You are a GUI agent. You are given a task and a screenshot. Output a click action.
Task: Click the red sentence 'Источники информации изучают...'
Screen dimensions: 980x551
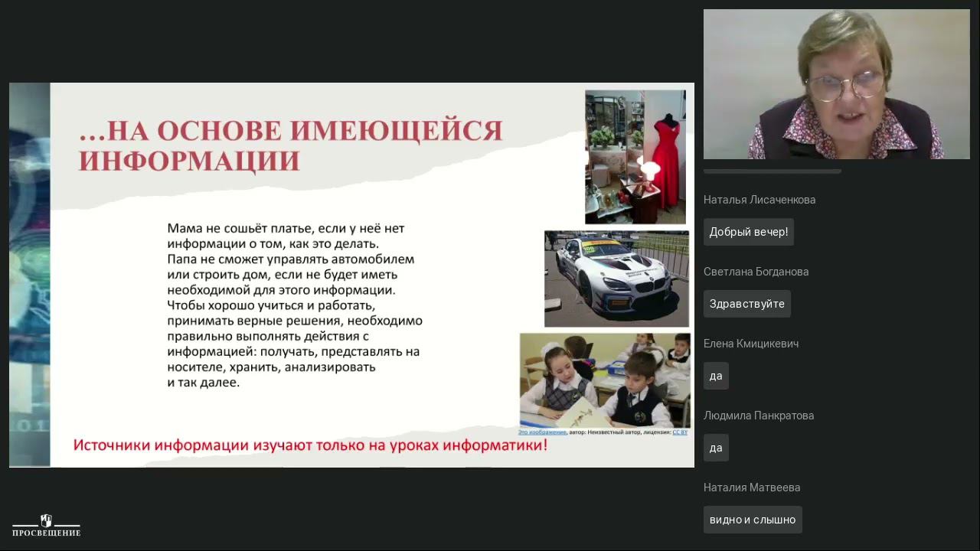click(x=310, y=445)
